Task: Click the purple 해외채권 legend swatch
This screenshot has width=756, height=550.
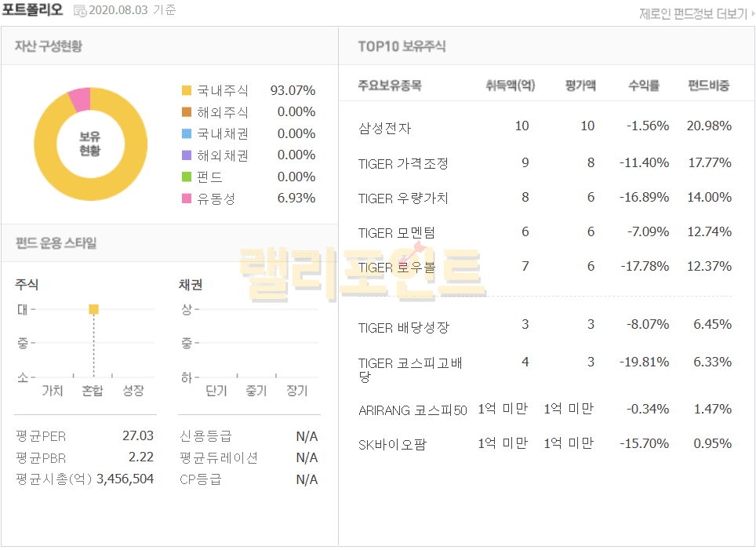Action: point(187,155)
